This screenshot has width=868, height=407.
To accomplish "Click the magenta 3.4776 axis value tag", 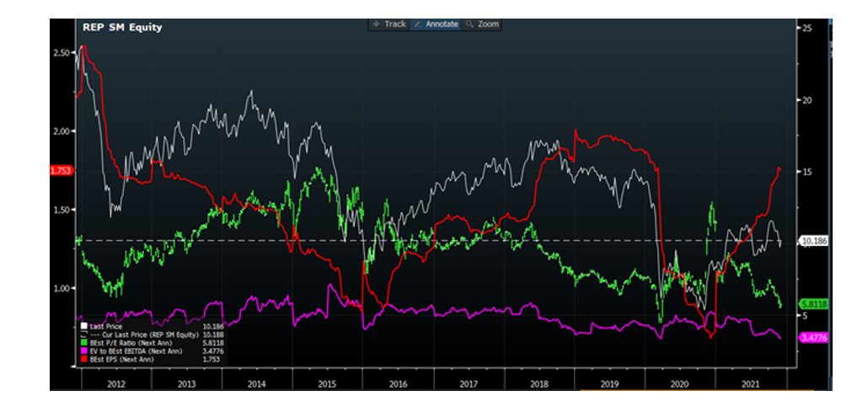I will pos(813,338).
